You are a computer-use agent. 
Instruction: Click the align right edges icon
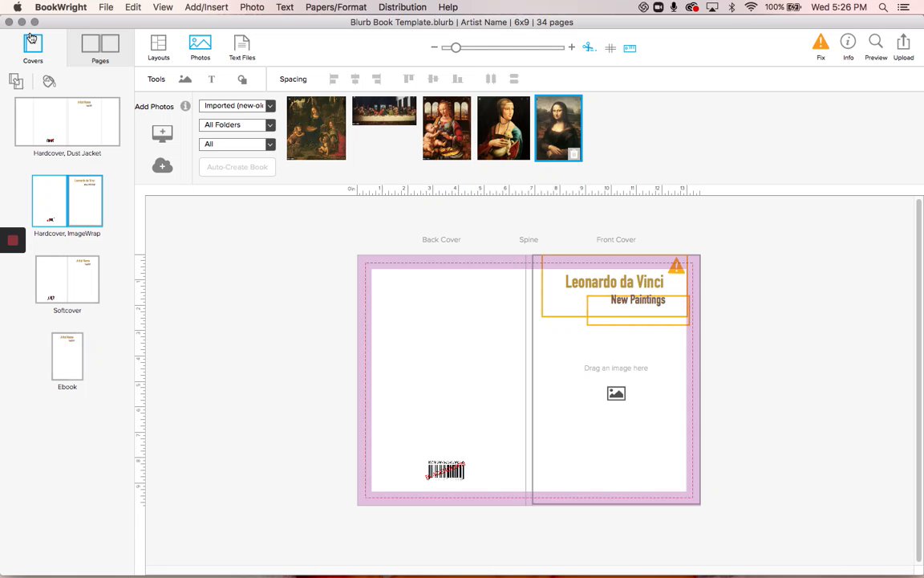(376, 79)
